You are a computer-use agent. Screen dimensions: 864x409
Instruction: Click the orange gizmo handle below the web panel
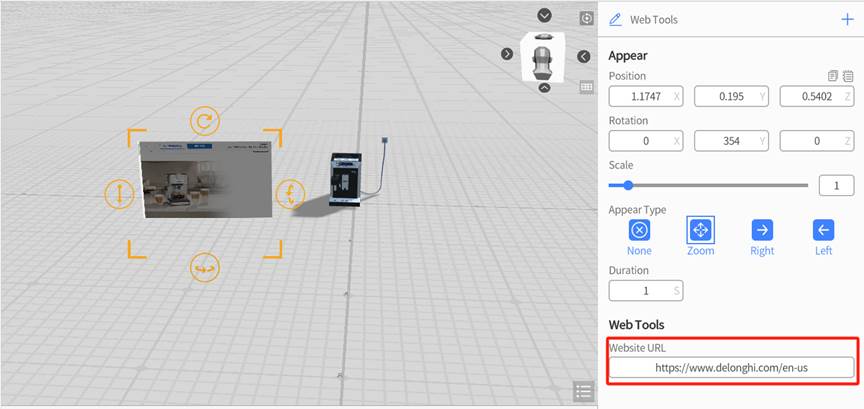tap(205, 268)
